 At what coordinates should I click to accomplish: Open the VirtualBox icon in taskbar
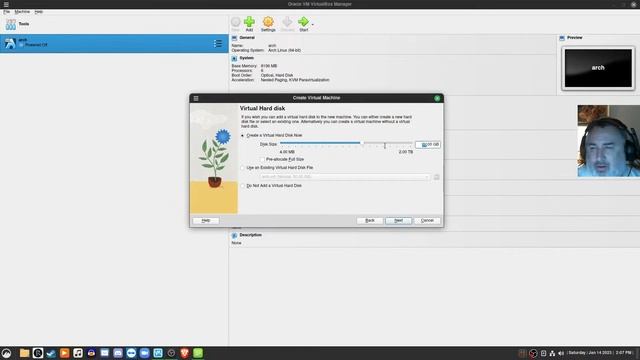coord(158,353)
